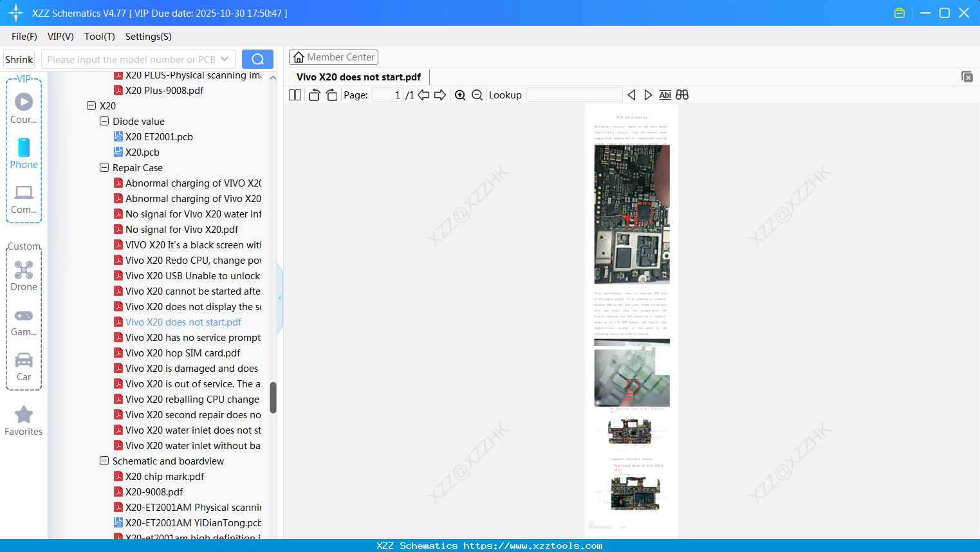Rotate page clockwise
980x552 pixels.
point(331,95)
